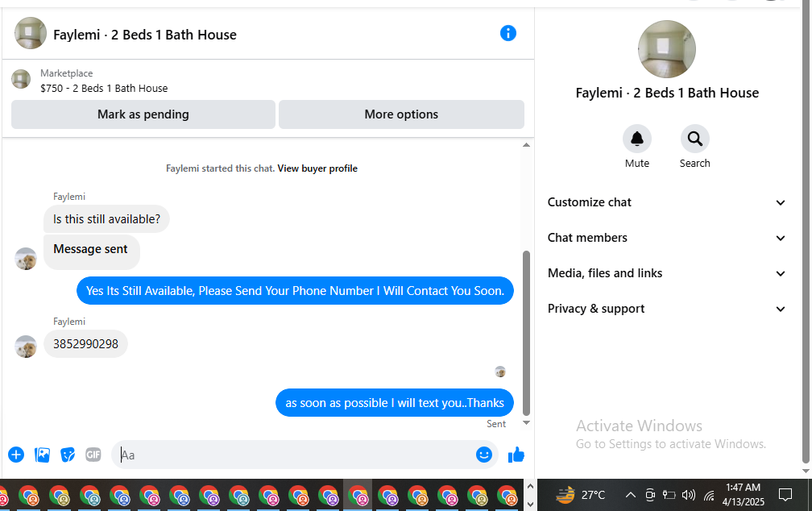Click the 'Yes Its Still Available' reply bubble

pyautogui.click(x=295, y=291)
